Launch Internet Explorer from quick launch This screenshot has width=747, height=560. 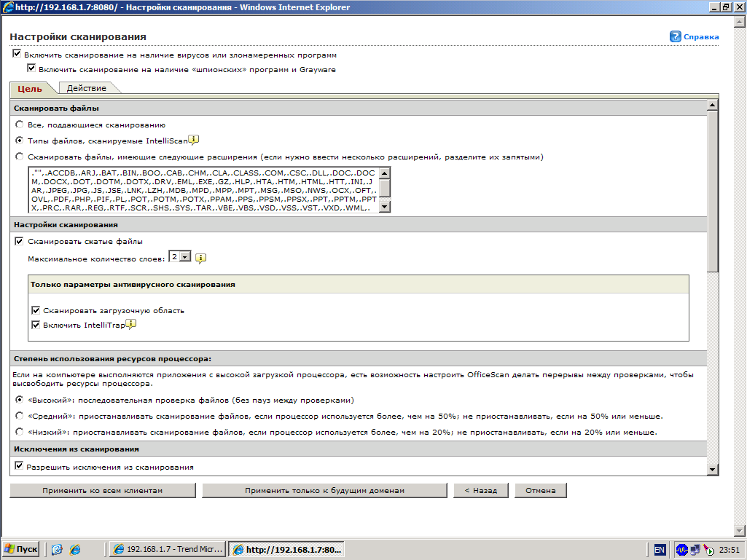tap(75, 550)
